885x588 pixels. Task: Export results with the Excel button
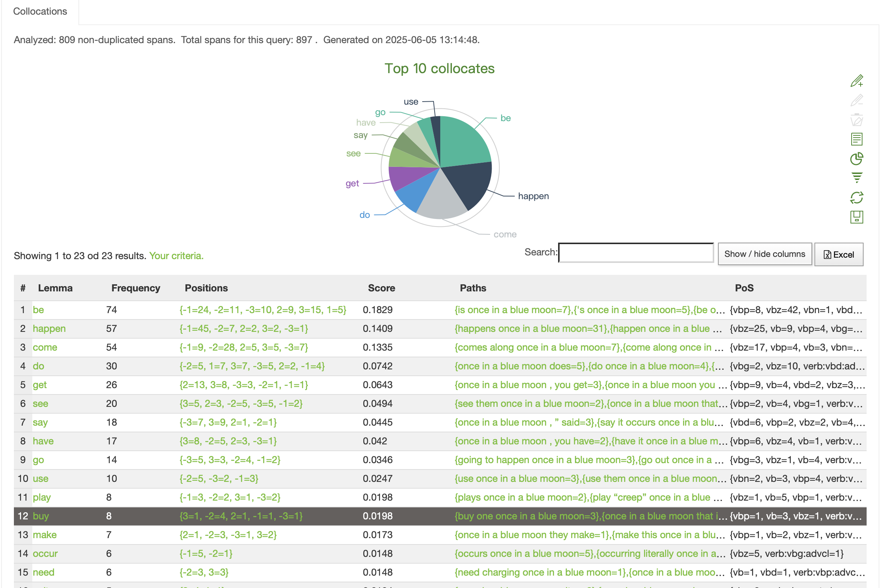pyautogui.click(x=838, y=255)
